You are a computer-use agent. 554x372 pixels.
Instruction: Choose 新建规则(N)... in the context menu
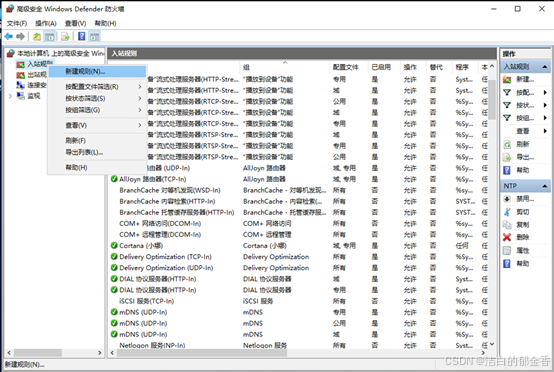97,71
